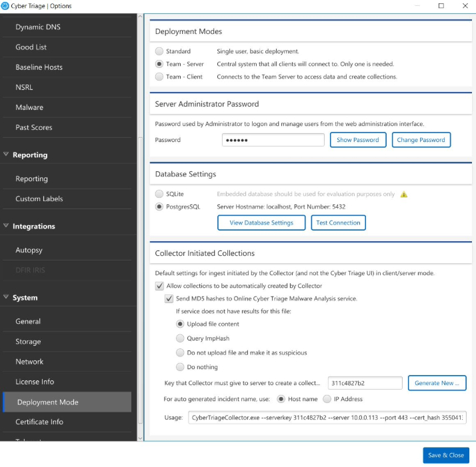This screenshot has height=467, width=476.
Task: Toggle Send MD5 hashes checkbox
Action: coord(169,298)
